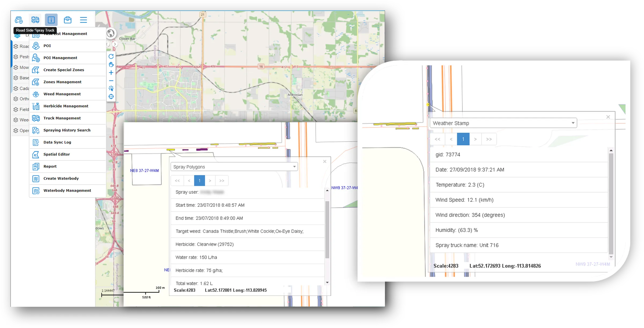Select Create Special Zones
Screen dimensions: 644x328
pyautogui.click(x=68, y=70)
